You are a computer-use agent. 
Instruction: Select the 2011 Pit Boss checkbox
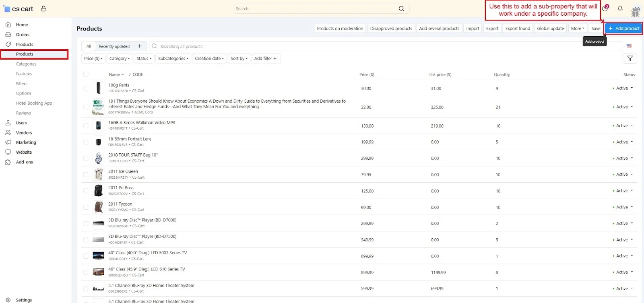pyautogui.click(x=86, y=191)
